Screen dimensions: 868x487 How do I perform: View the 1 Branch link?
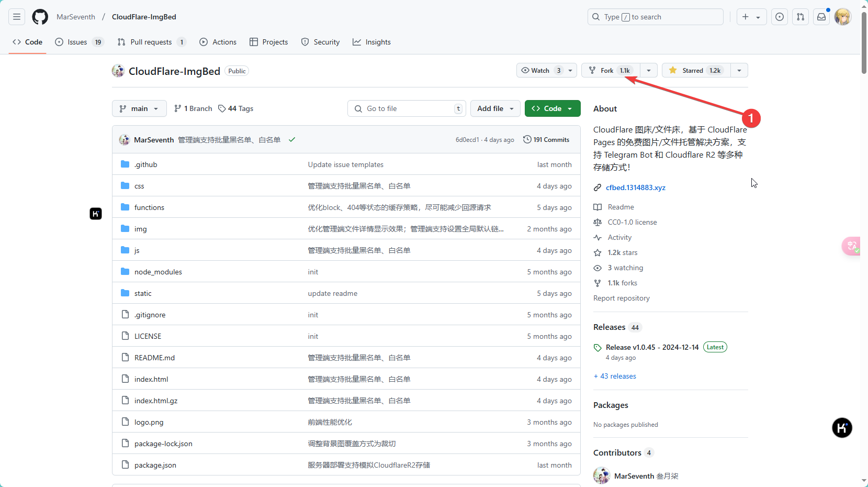point(193,108)
